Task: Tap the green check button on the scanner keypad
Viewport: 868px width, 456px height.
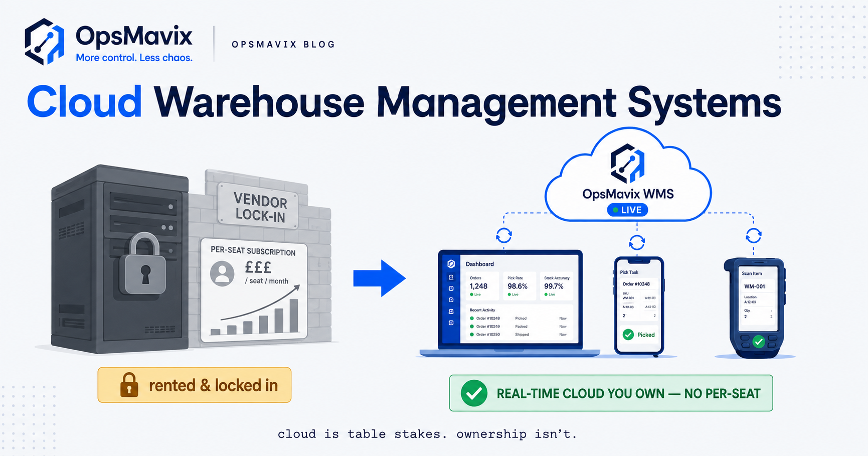Action: (759, 342)
